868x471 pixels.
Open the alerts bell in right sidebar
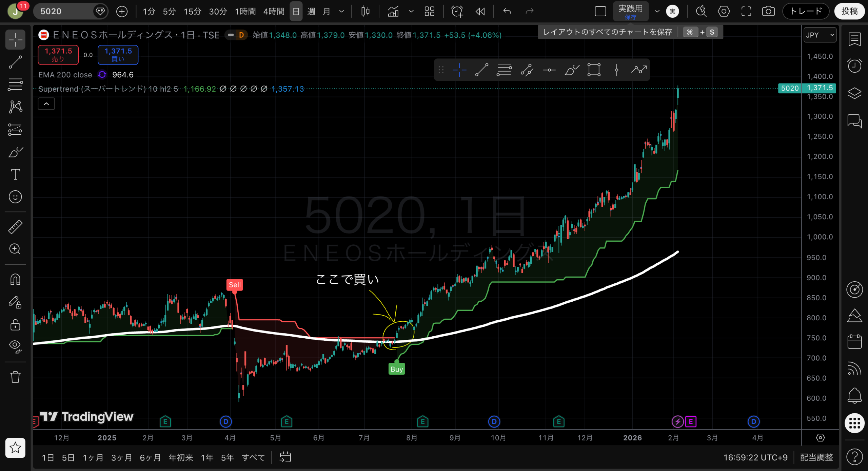854,396
